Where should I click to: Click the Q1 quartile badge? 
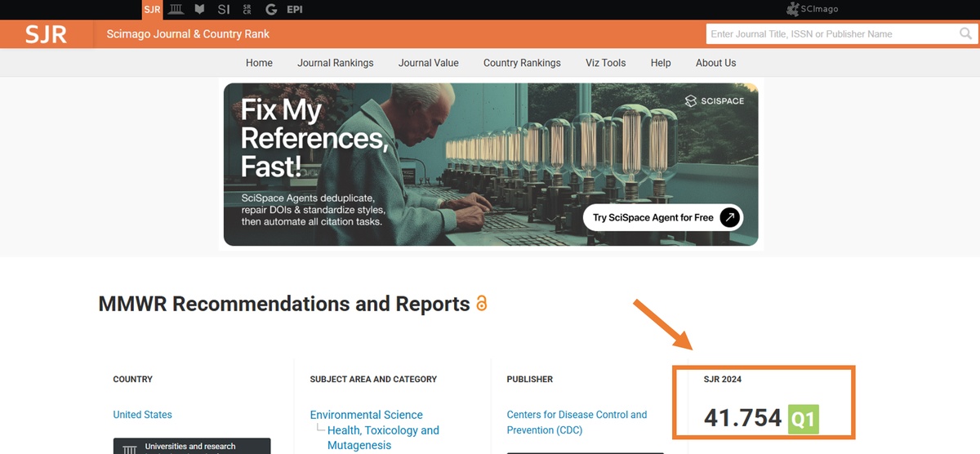coord(804,419)
